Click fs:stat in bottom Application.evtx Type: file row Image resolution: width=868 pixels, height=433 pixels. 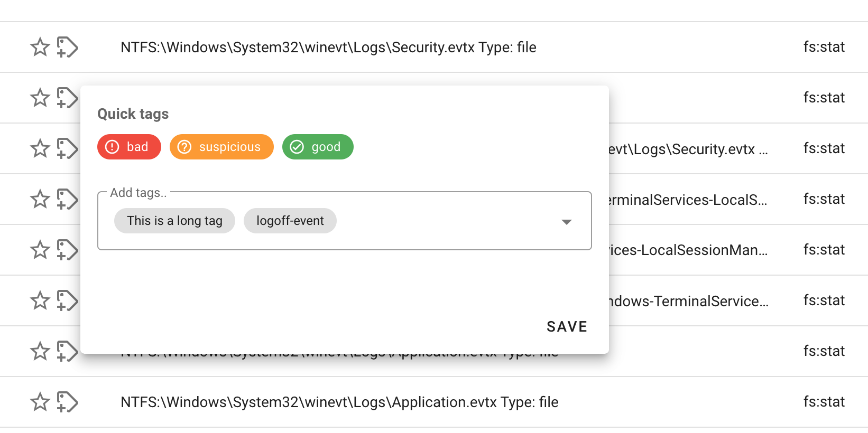coord(824,402)
